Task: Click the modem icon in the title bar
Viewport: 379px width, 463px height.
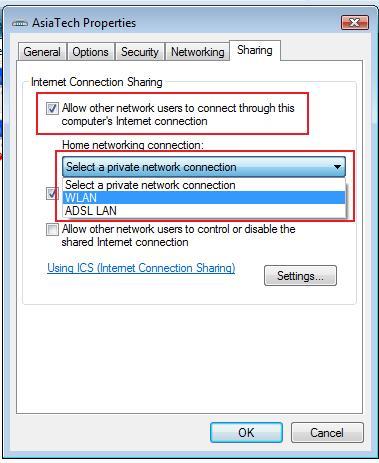Action: pos(20,24)
